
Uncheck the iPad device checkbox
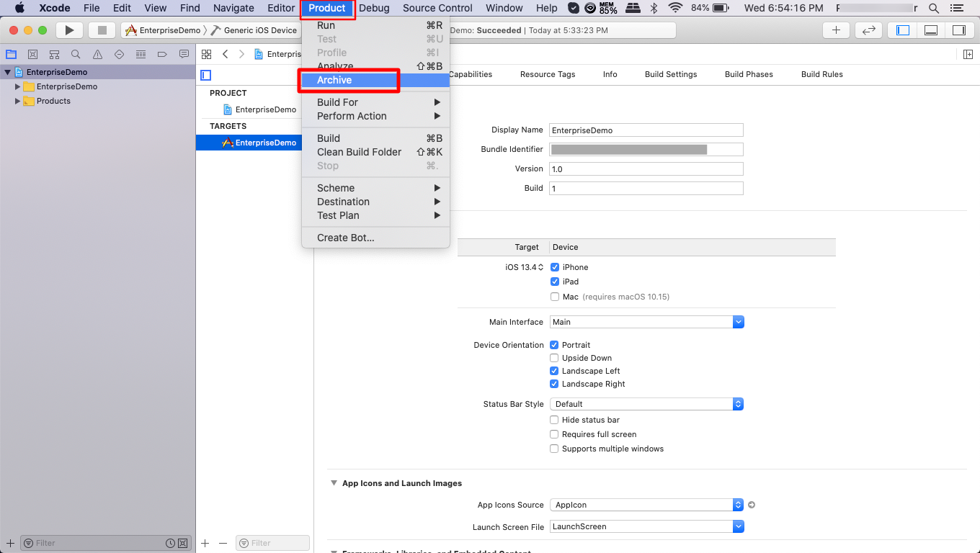(x=555, y=282)
